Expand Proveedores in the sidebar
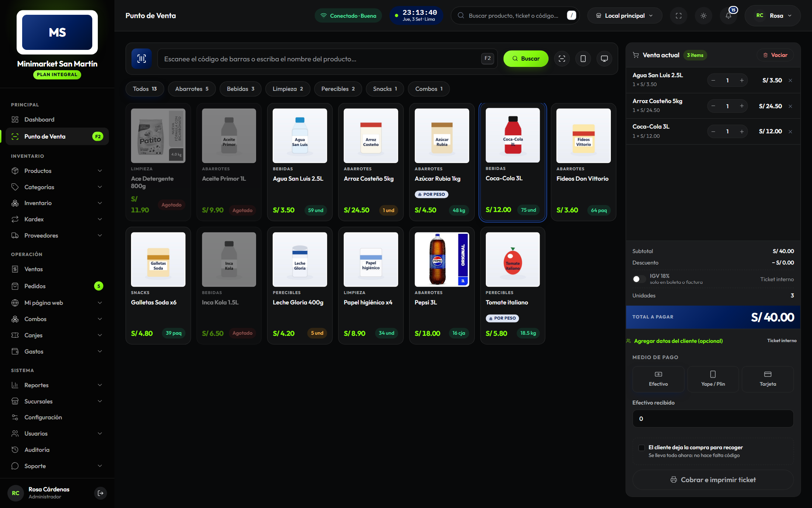Screen dimensions: 812x508 (57, 235)
